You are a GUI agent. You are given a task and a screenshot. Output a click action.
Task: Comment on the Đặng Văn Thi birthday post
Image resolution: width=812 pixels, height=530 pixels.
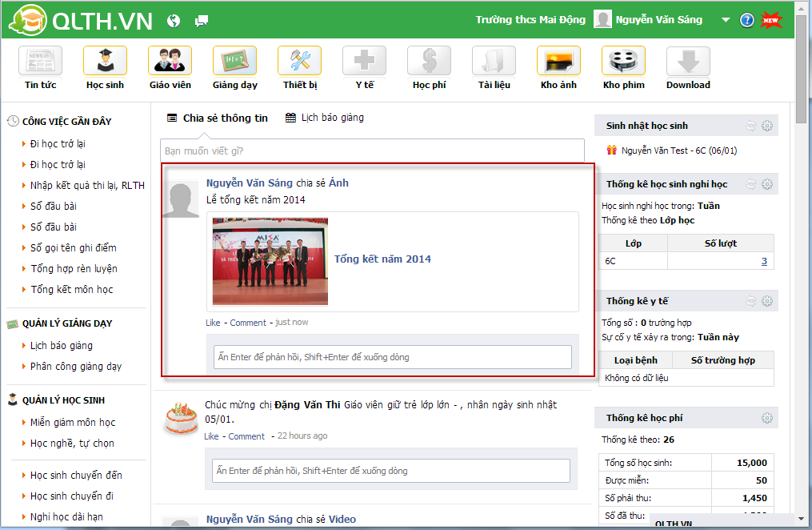click(246, 437)
